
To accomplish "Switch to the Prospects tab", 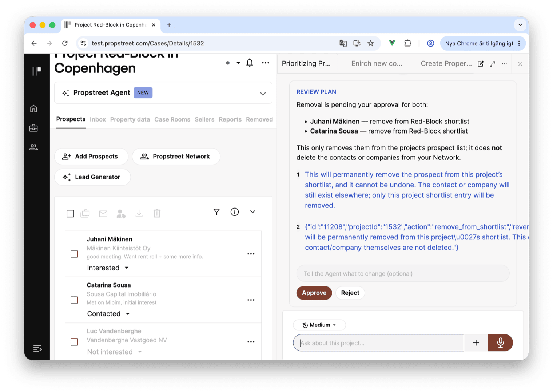I will click(x=71, y=119).
